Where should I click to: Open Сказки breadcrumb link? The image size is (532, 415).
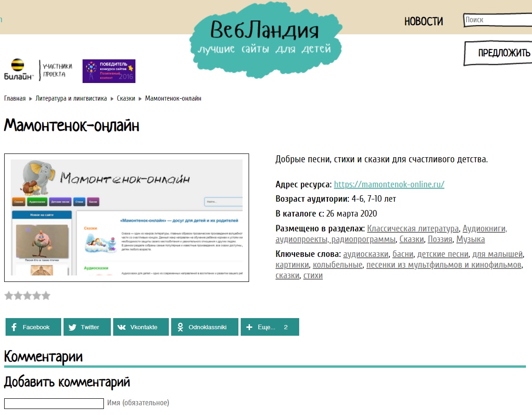click(126, 98)
